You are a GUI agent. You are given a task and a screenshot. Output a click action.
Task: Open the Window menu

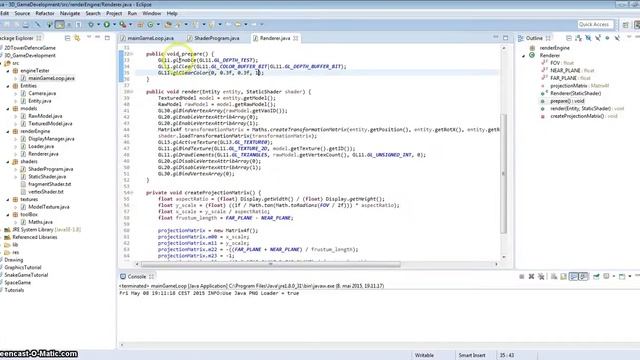pyautogui.click(x=151, y=13)
